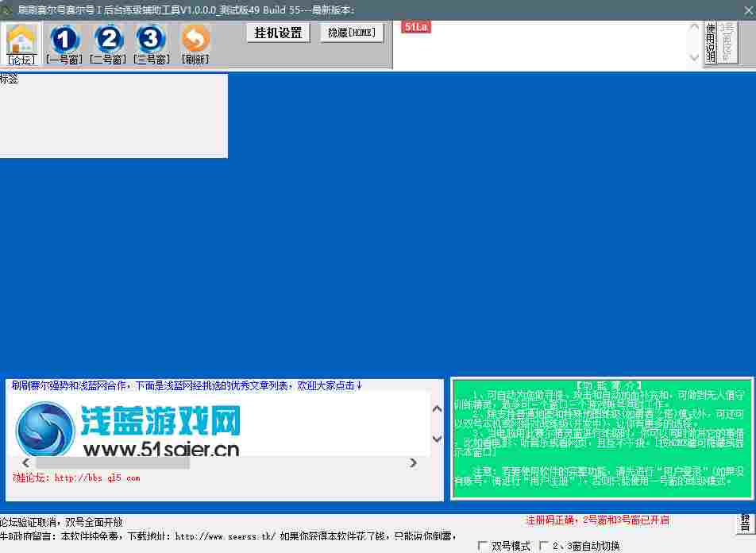Screen dimensions: 756x553
Task: Open download link http://www.seerss.tk/
Action: 226,536
